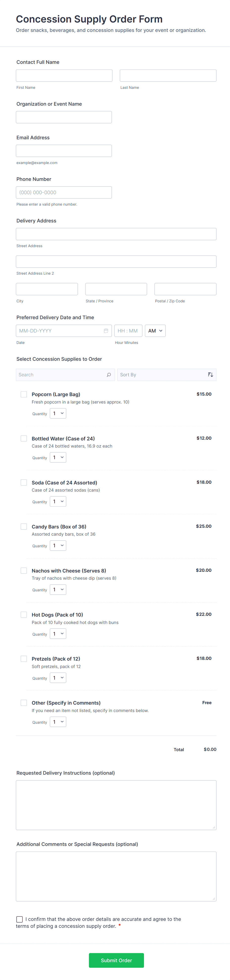The image size is (230, 980).
Task: Open the AM/PM dropdown
Action: 155,331
